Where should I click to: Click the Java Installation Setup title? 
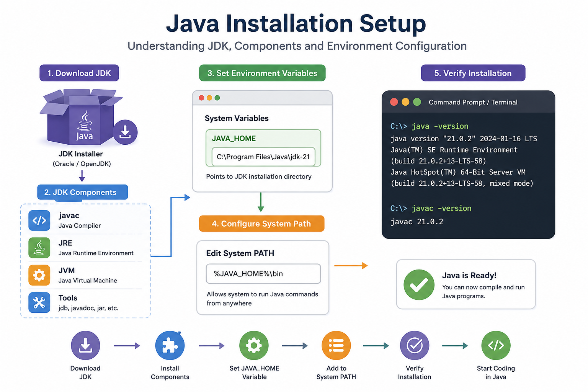[296, 23]
